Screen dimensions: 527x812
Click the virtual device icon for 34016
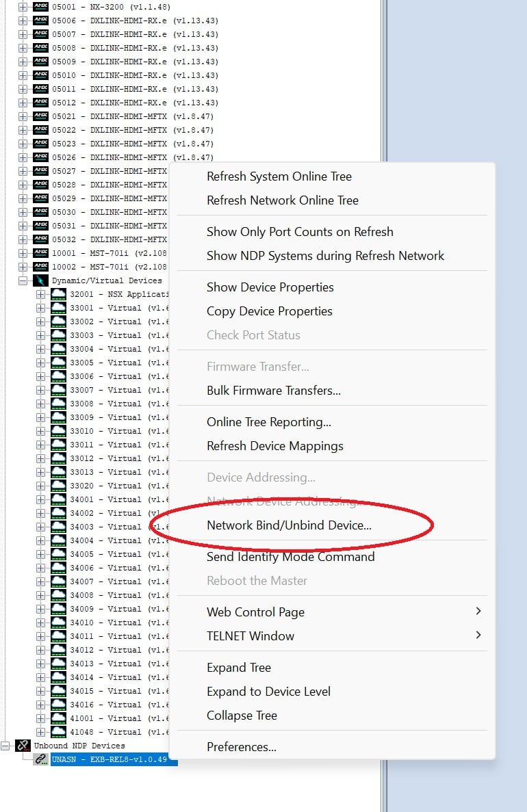(x=59, y=705)
